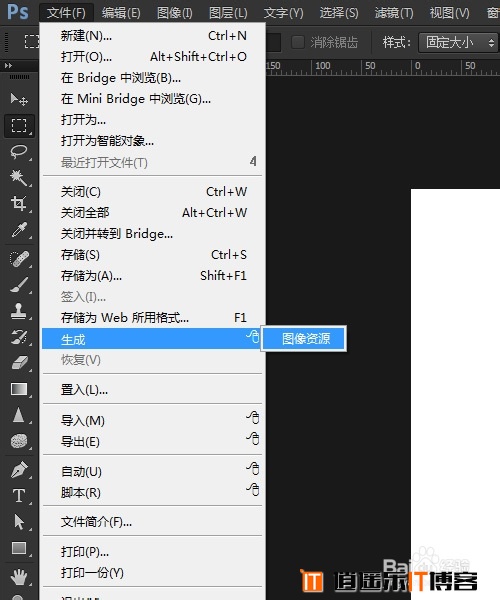This screenshot has height=600, width=500.
Task: Select the Clone Stamp tool
Action: click(x=19, y=311)
